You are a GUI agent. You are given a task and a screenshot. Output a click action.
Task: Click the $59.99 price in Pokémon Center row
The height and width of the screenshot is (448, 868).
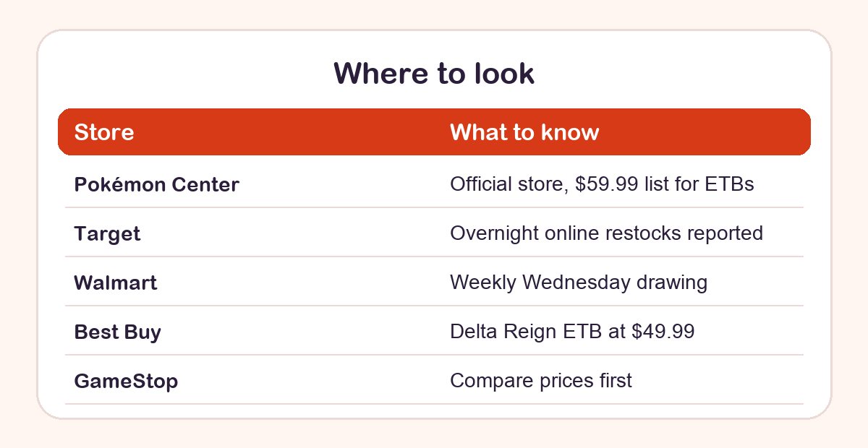[x=607, y=184]
